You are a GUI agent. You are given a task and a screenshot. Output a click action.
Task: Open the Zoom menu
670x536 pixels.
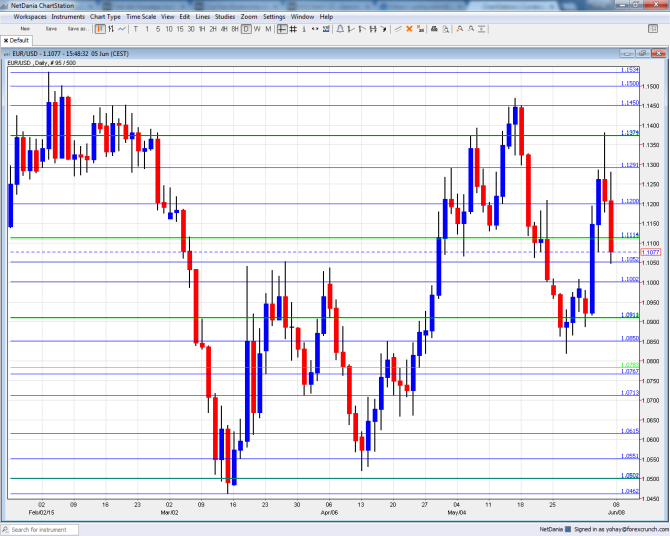click(249, 17)
